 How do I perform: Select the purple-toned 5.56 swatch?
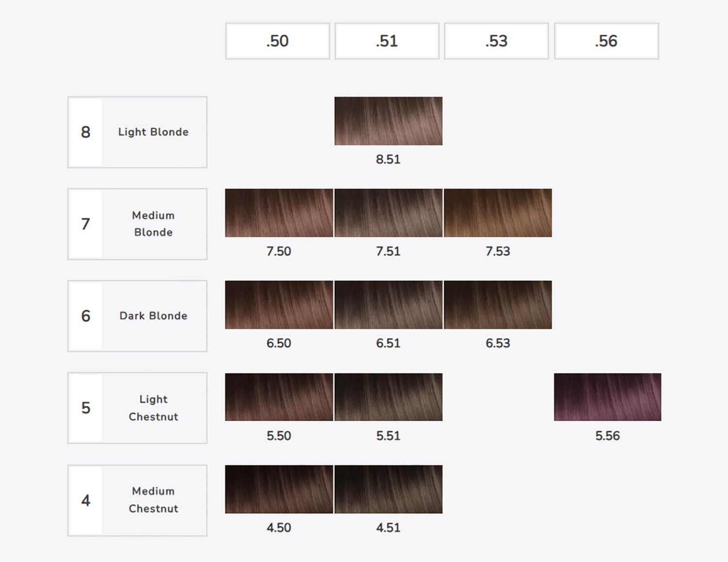pyautogui.click(x=607, y=397)
